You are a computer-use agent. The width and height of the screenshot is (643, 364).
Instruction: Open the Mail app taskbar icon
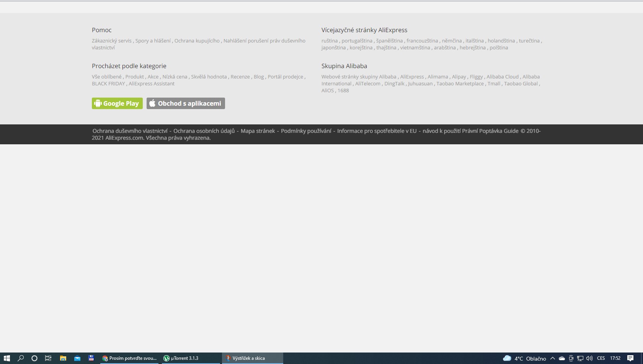point(77,358)
